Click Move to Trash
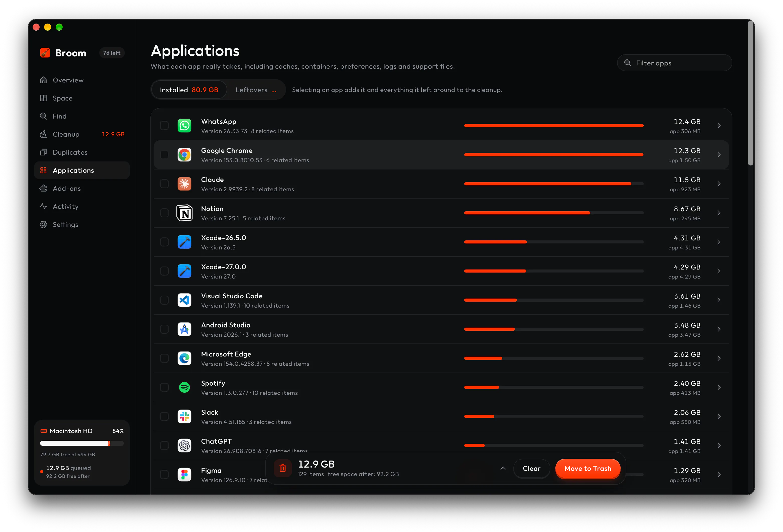783x532 pixels. point(588,469)
